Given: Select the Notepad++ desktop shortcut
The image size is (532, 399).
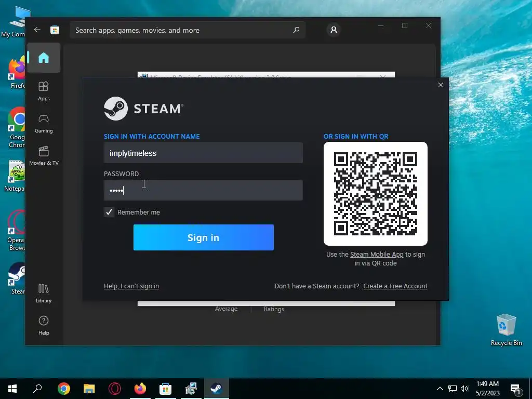Looking at the screenshot, I should 15,176.
